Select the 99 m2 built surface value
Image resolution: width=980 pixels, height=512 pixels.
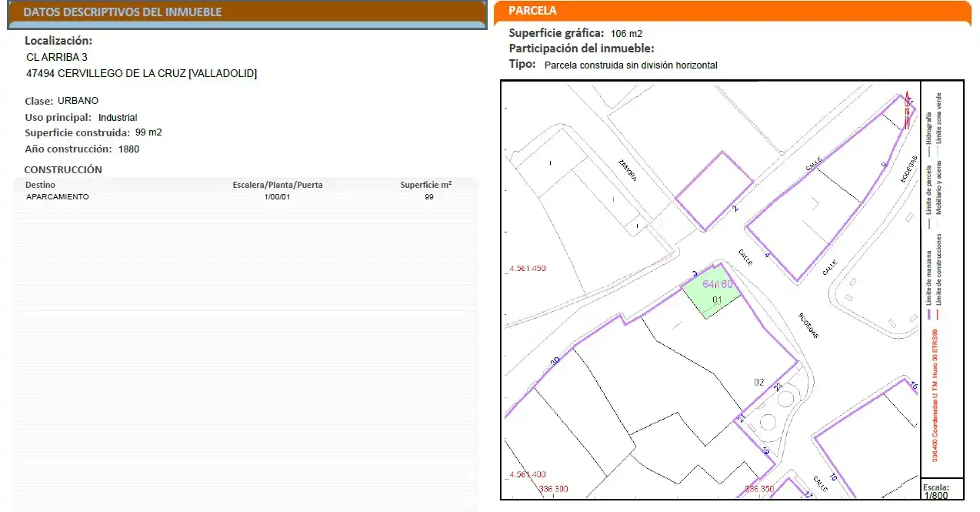point(148,132)
